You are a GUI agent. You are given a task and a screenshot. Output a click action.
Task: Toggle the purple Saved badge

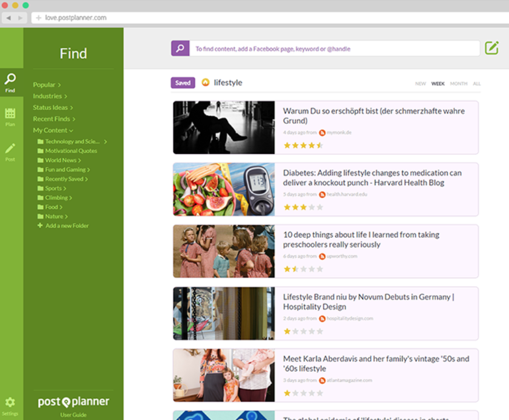[x=183, y=83]
